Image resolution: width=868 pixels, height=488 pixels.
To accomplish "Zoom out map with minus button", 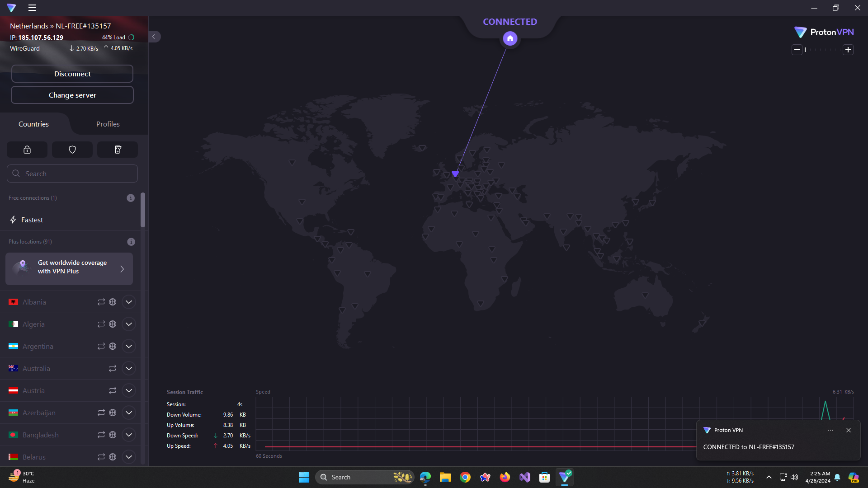I will [x=797, y=50].
